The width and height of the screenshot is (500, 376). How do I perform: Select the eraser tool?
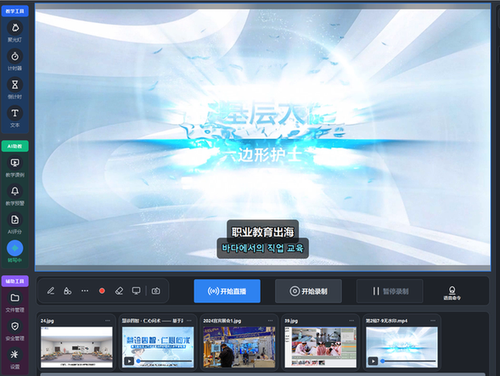tap(119, 291)
